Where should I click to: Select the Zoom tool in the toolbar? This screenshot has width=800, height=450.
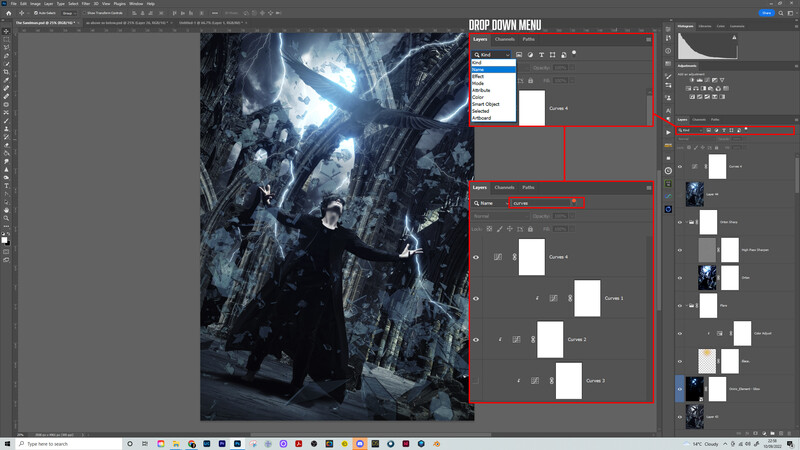(6, 218)
